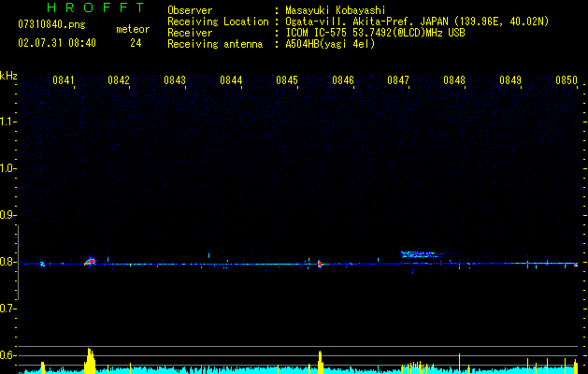Click the 1.1 kHz axis label
The height and width of the screenshot is (374, 588).
[7, 122]
